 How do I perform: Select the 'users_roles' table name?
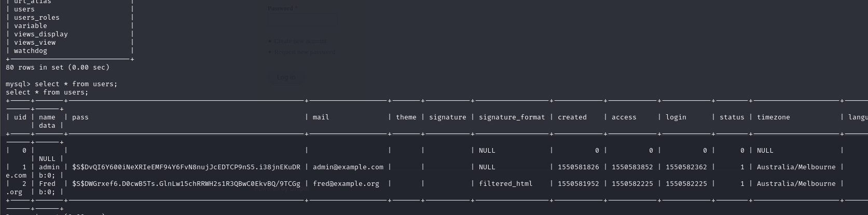point(37,18)
